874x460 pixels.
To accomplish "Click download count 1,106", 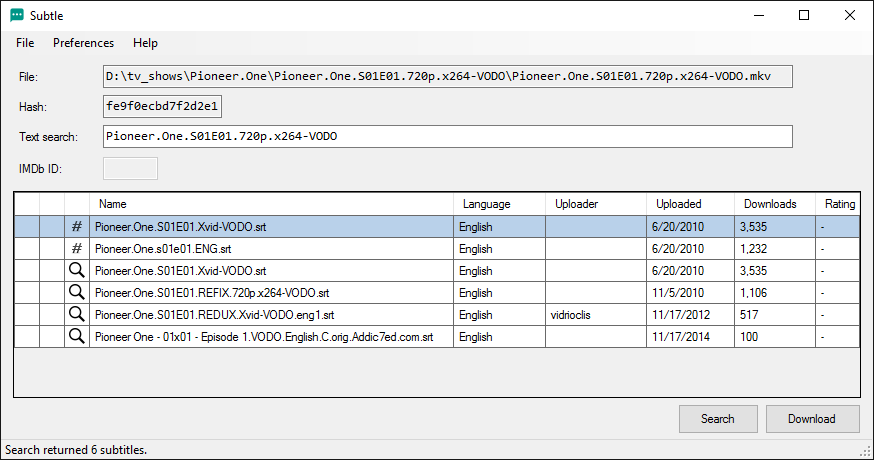I will [754, 293].
